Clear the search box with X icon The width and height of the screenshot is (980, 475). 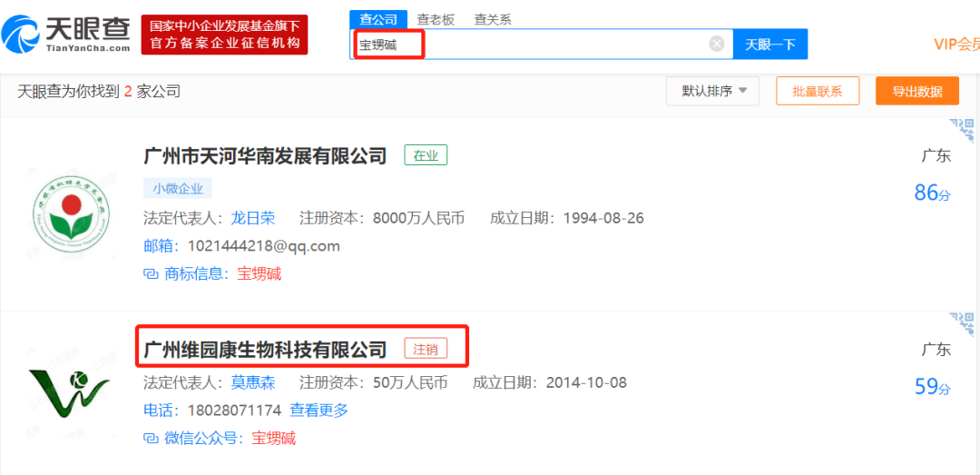717,44
